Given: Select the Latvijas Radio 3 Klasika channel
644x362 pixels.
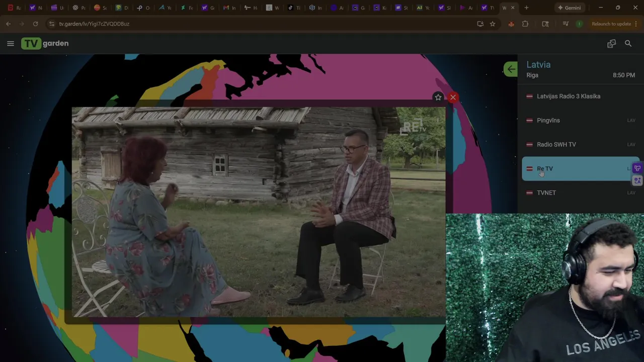Looking at the screenshot, I should click(581, 96).
